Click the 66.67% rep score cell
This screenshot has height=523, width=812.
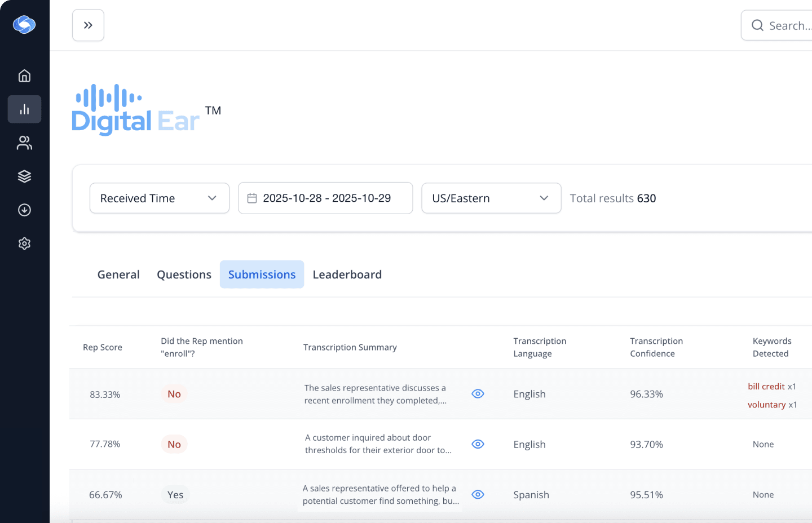[x=105, y=495]
